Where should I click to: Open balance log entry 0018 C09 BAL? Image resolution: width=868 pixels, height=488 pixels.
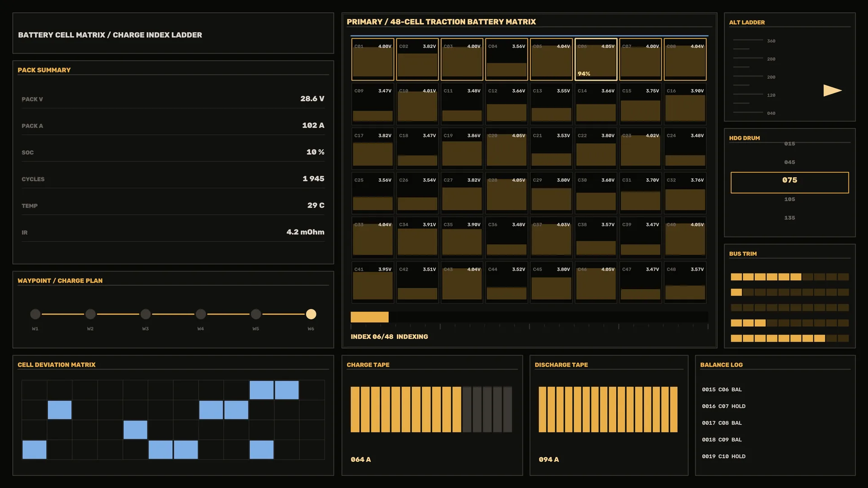(x=722, y=440)
